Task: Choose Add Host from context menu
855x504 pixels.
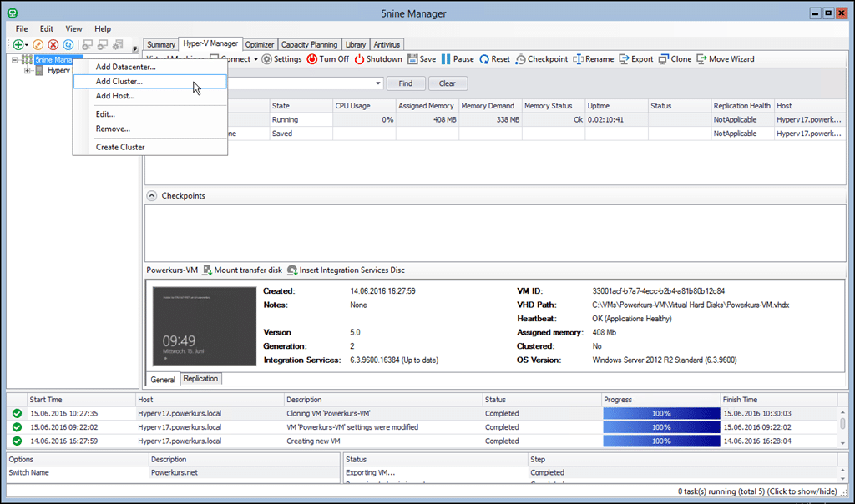Action: coord(150,96)
